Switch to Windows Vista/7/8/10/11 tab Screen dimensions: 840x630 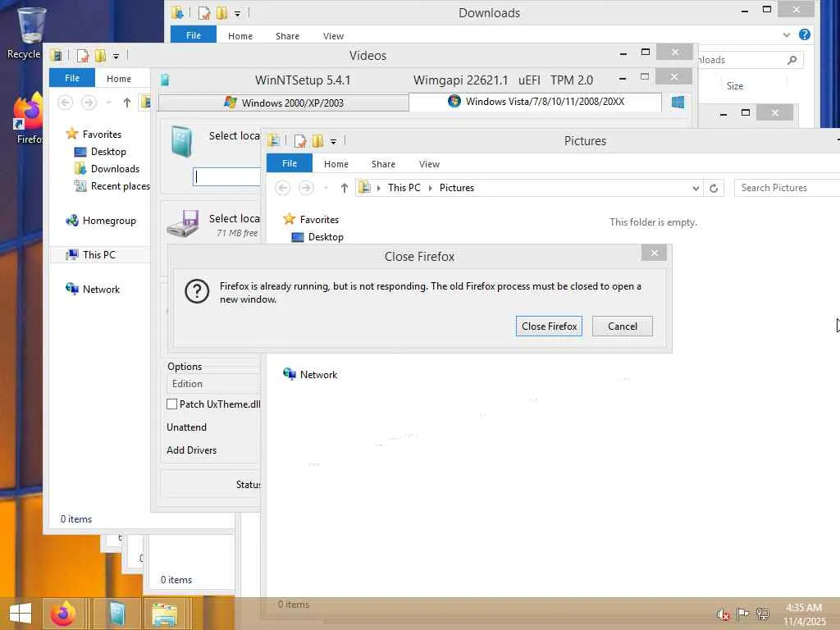(x=535, y=101)
